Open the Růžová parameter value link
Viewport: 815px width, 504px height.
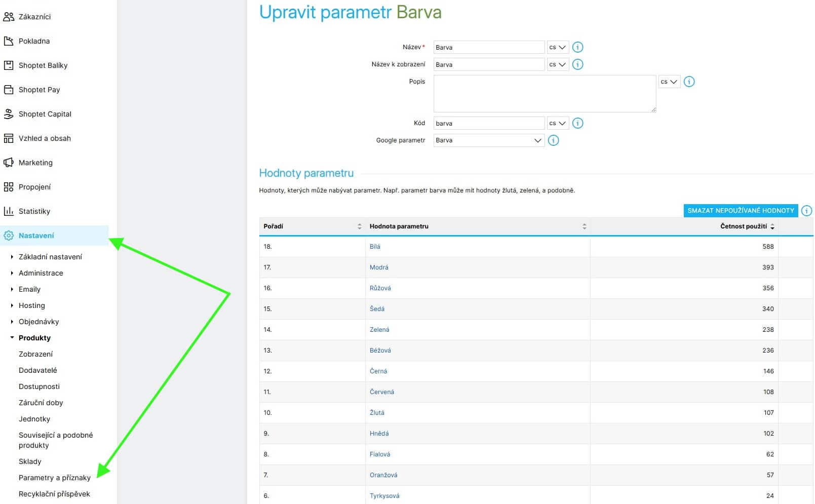click(380, 288)
